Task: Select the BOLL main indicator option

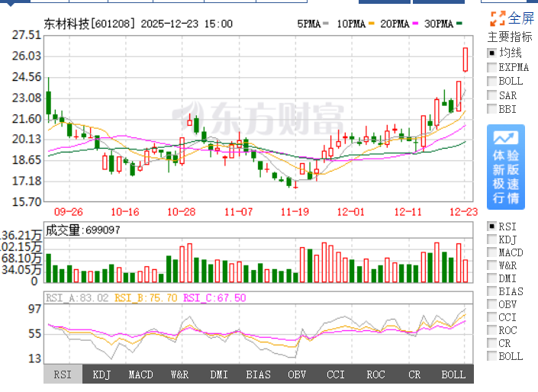Action: tap(491, 82)
